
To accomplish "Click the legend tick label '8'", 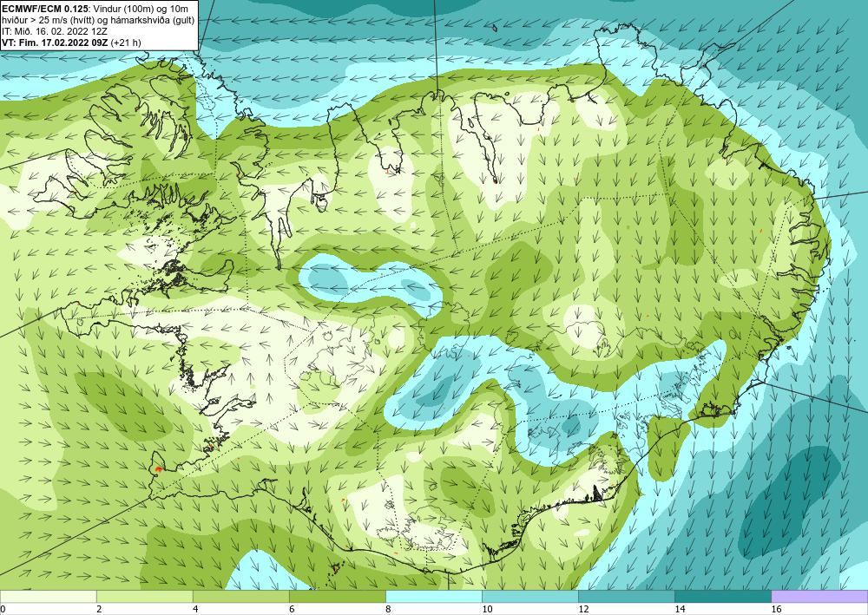I will pyautogui.click(x=388, y=610).
